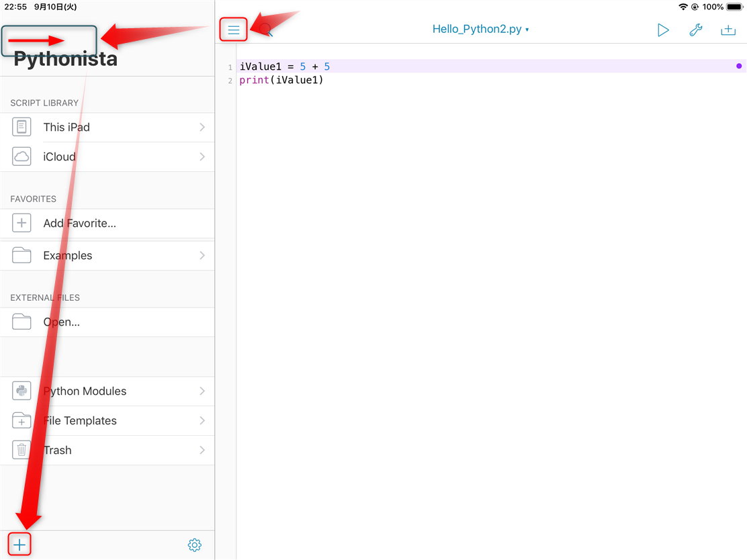The image size is (747, 560).
Task: Expand the This iPad chevron
Action: click(x=202, y=127)
